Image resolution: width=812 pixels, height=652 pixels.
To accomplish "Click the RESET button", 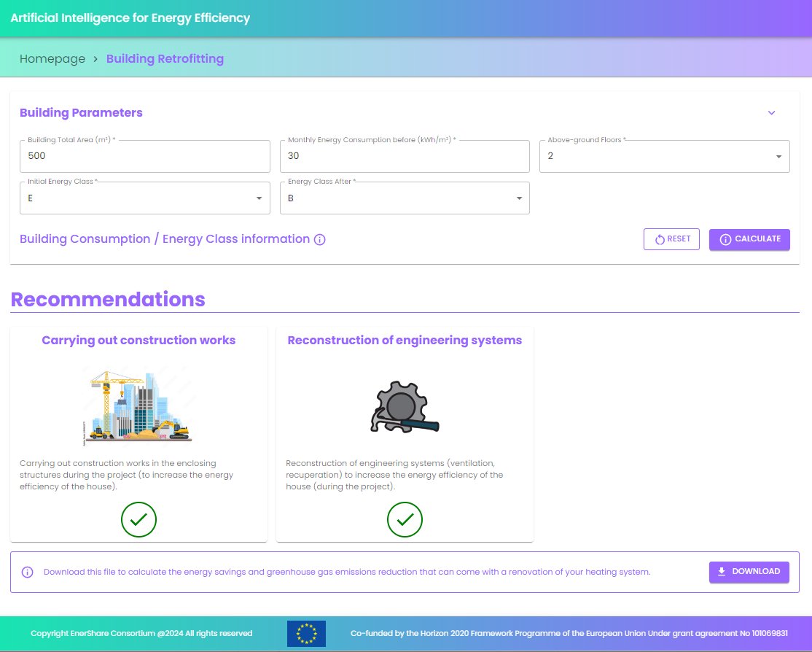I will (x=671, y=239).
